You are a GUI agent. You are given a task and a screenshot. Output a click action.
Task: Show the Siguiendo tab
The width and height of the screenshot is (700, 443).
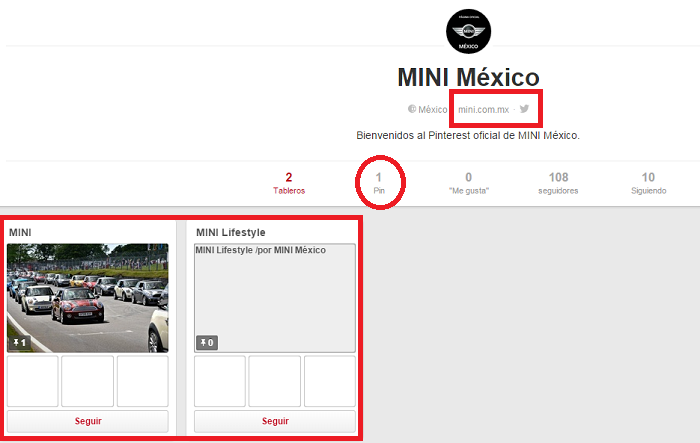pos(648,183)
